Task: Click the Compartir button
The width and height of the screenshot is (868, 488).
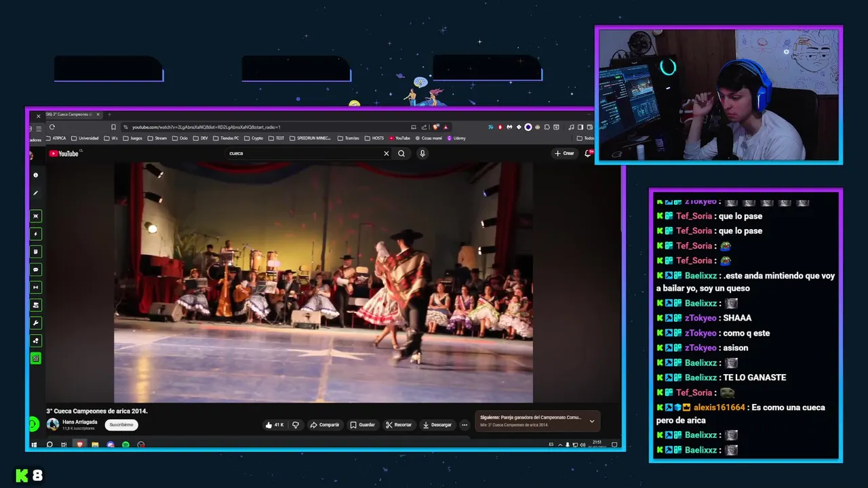Action: pyautogui.click(x=324, y=425)
